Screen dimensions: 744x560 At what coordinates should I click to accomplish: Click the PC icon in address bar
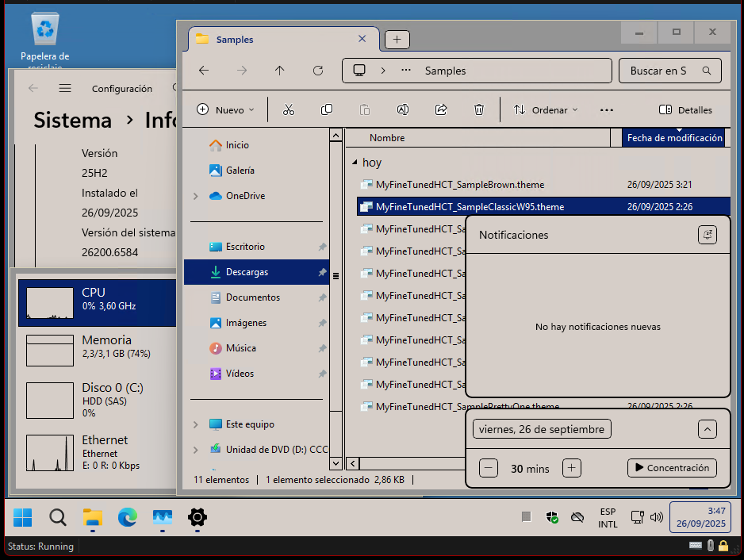[x=359, y=71]
